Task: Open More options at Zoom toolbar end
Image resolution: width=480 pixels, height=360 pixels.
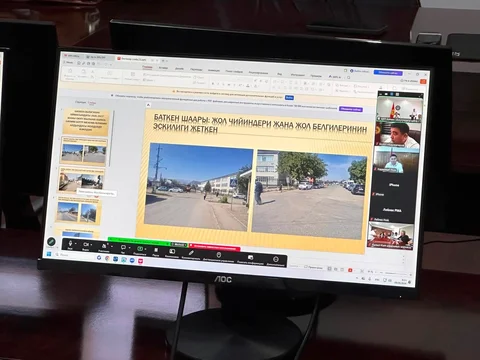Action: point(275,261)
